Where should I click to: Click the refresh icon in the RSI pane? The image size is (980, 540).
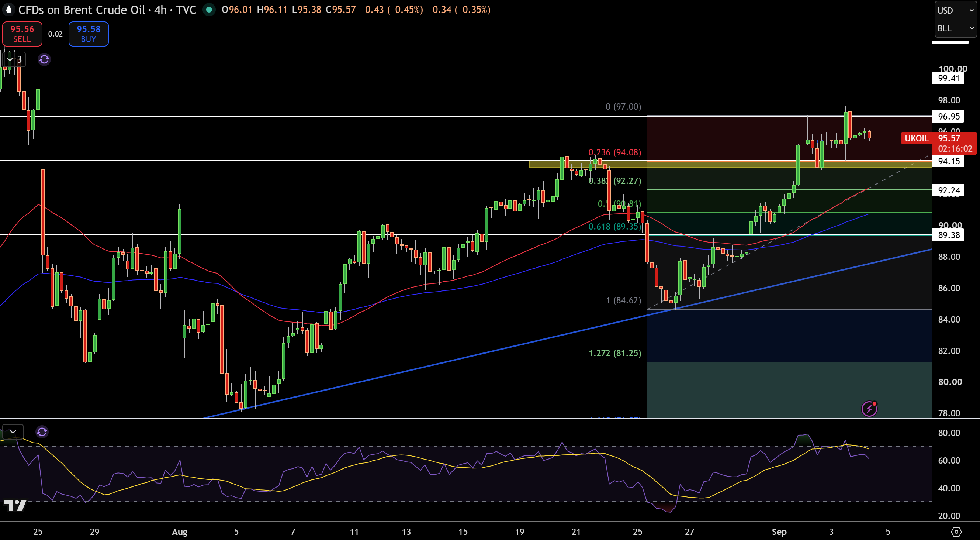(x=42, y=432)
